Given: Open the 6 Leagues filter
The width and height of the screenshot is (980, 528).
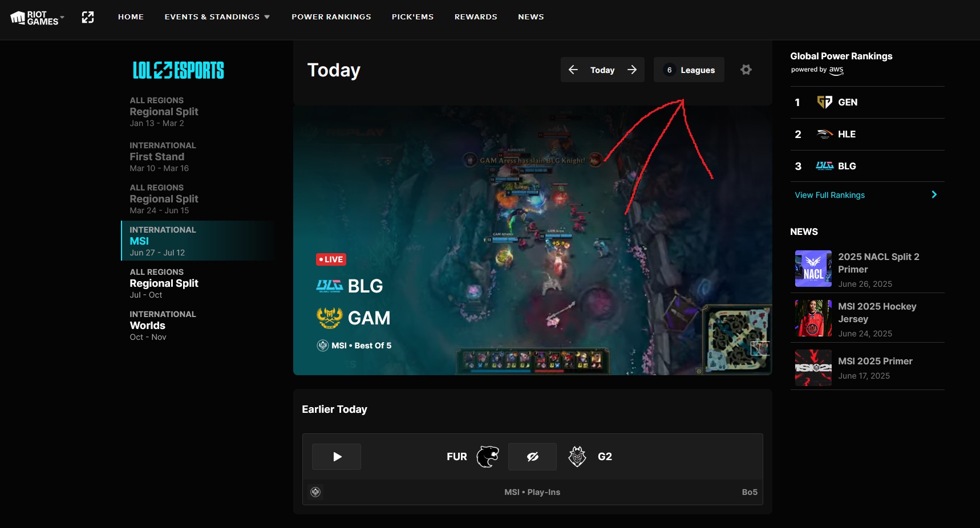Looking at the screenshot, I should click(689, 70).
